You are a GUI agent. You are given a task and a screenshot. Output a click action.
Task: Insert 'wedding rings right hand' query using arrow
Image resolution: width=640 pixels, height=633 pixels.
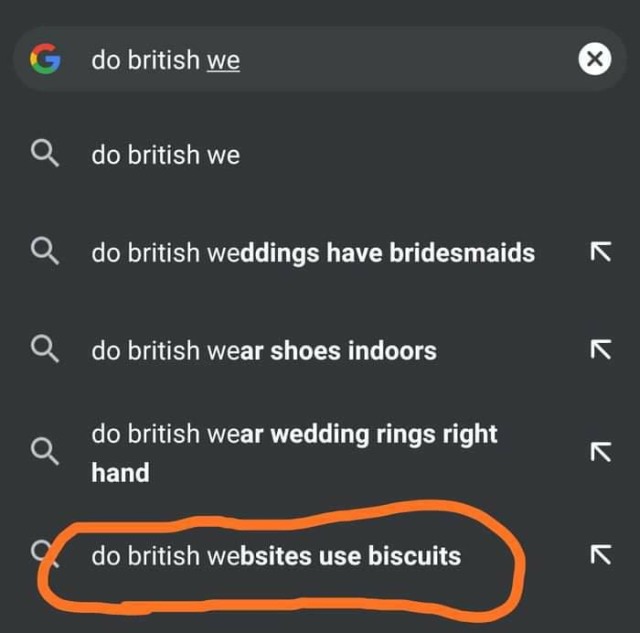point(600,452)
